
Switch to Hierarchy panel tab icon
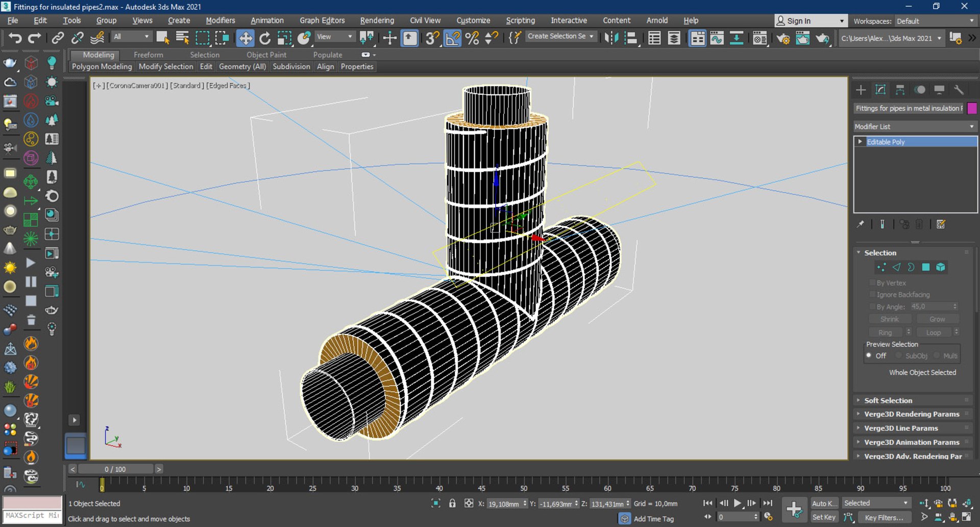(x=900, y=90)
